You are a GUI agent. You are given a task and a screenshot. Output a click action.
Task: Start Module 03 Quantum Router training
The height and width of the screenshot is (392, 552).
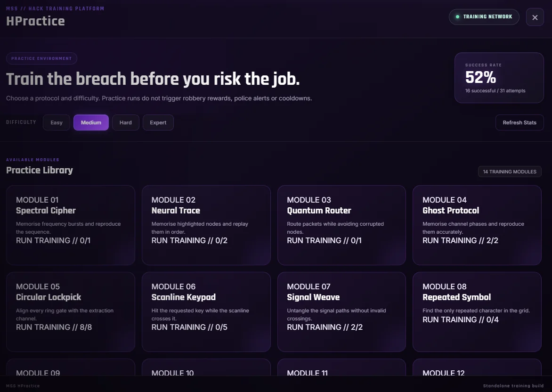click(341, 225)
